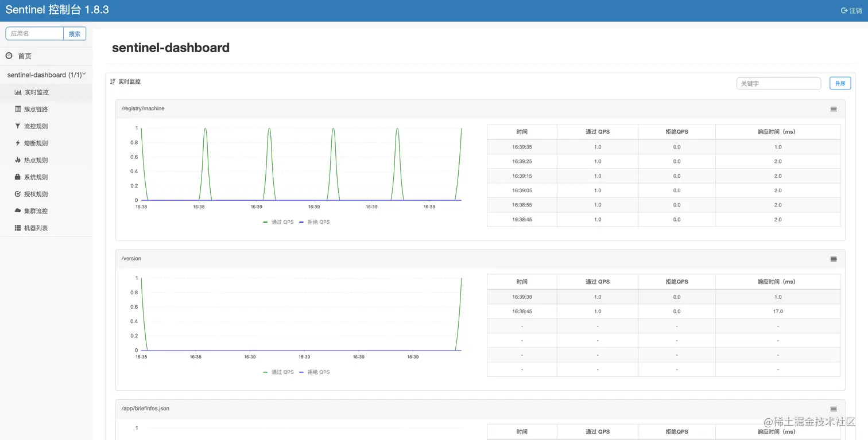Click the 首页 home clock icon
Viewport: 868px width, 440px height.
tap(9, 56)
